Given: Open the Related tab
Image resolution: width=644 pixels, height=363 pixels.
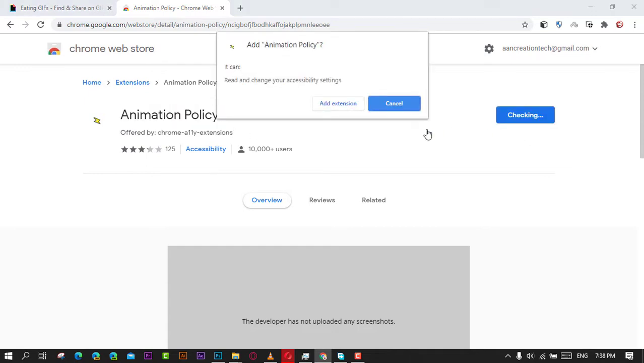Looking at the screenshot, I should [x=373, y=200].
